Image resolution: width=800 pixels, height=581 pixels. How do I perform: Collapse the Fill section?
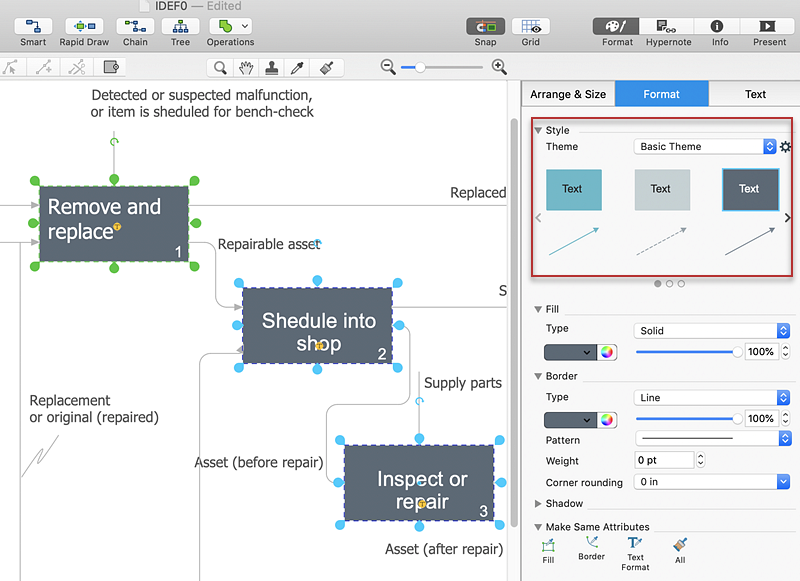coord(538,309)
